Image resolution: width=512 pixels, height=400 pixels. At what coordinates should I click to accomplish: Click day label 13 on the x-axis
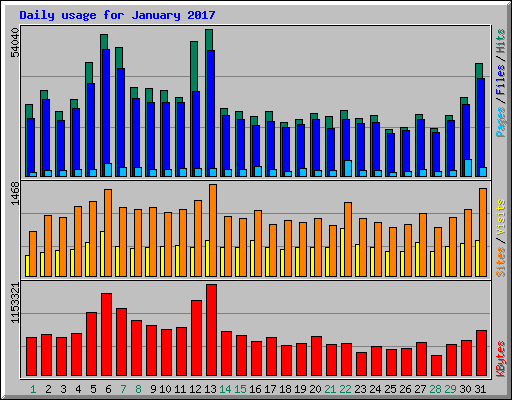click(210, 389)
